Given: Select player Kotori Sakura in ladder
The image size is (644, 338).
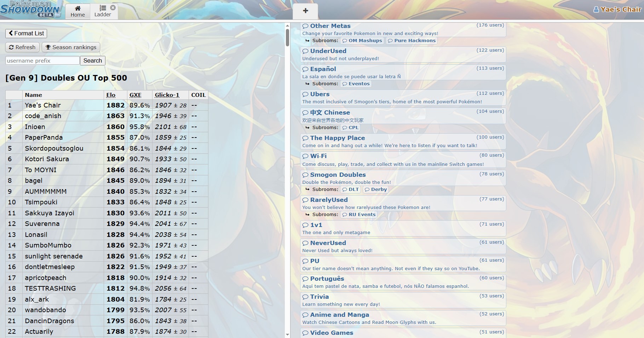Looking at the screenshot, I should 47,159.
